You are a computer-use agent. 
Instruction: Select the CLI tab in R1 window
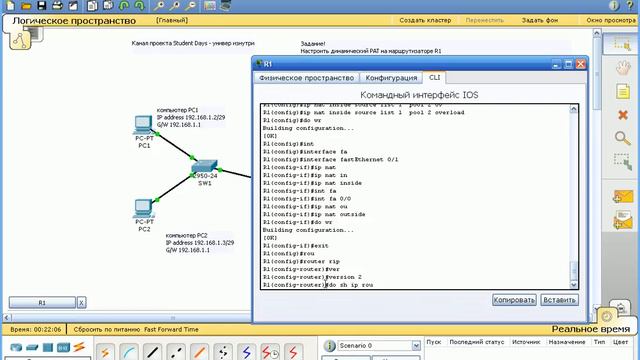[434, 77]
